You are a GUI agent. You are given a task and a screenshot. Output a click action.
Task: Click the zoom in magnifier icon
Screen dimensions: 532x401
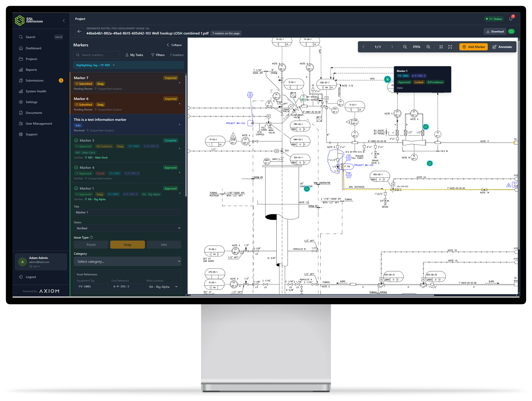[428, 47]
